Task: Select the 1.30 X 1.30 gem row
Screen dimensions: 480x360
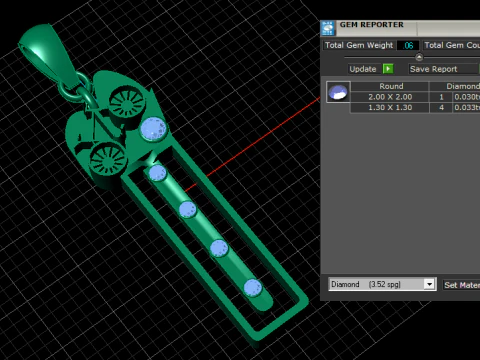Action: pos(415,108)
